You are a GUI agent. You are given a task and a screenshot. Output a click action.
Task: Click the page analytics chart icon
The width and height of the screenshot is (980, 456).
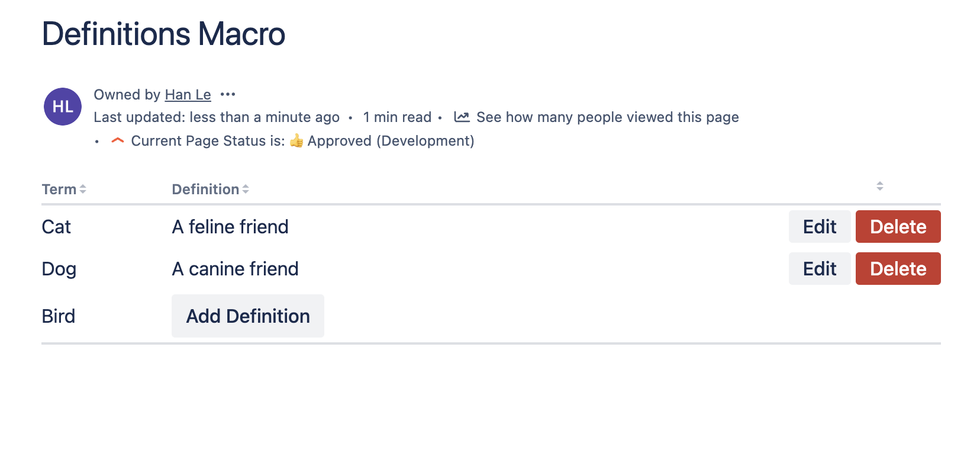point(462,117)
